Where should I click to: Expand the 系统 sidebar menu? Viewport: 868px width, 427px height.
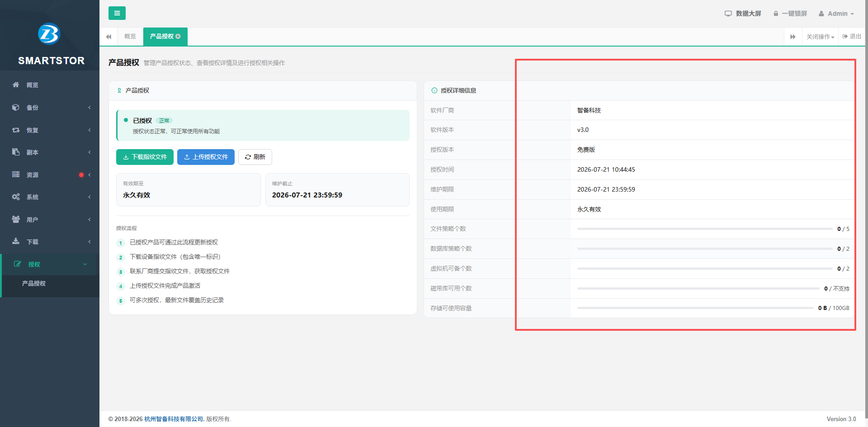pos(90,197)
